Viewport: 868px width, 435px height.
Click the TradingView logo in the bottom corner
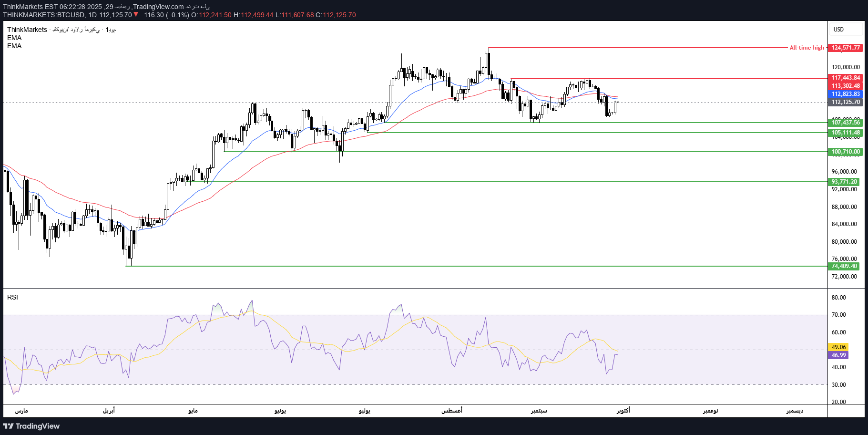tap(31, 426)
